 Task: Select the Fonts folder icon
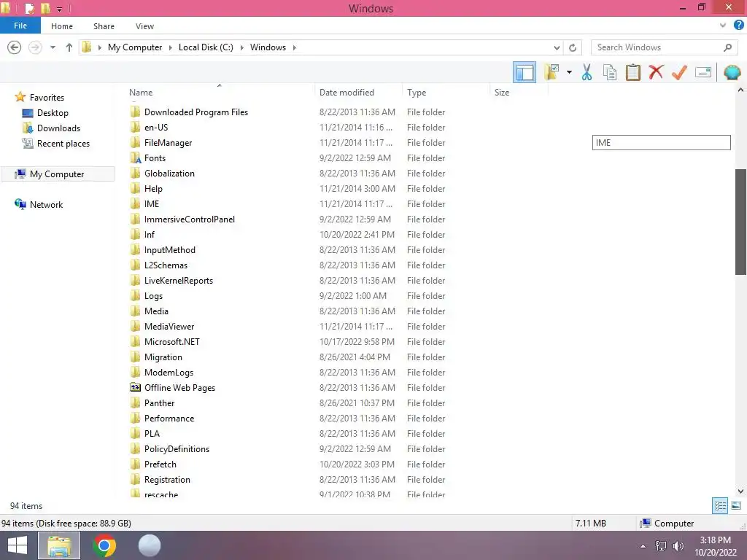point(136,158)
